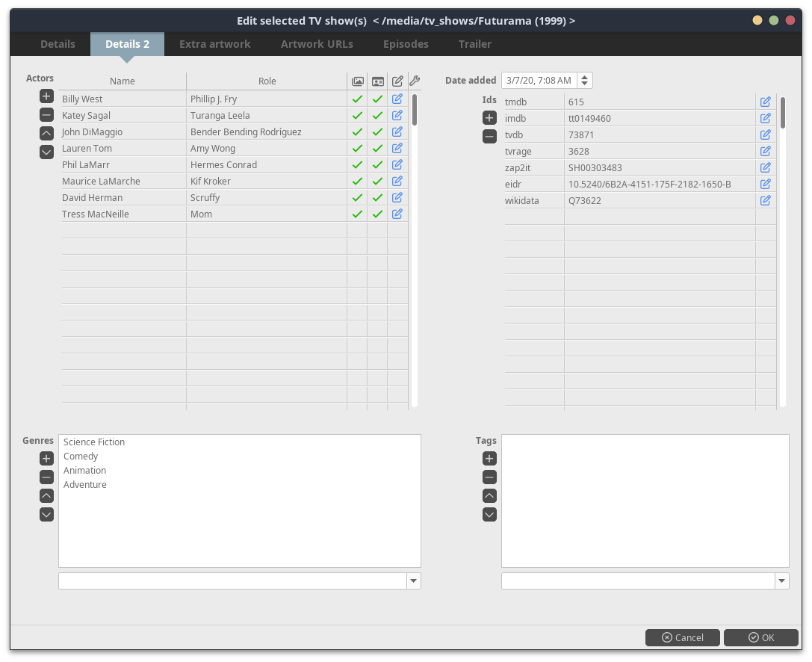Viewport: 812px width, 662px height.
Task: Click wrench icon in actors table header
Action: click(415, 81)
